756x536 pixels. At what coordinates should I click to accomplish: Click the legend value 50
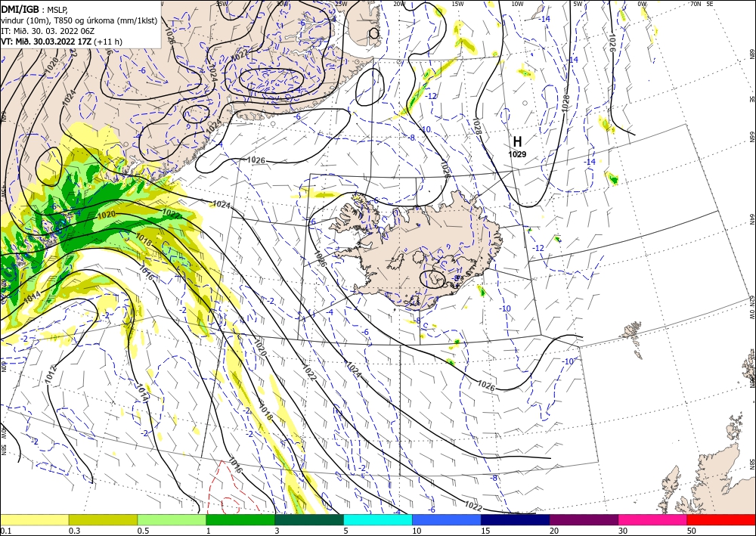[x=692, y=531]
